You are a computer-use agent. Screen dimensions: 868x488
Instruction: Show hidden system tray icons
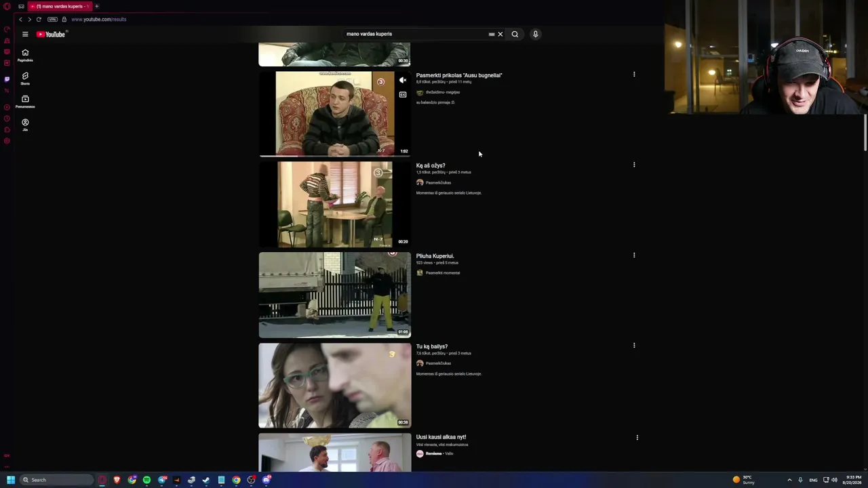(x=789, y=480)
